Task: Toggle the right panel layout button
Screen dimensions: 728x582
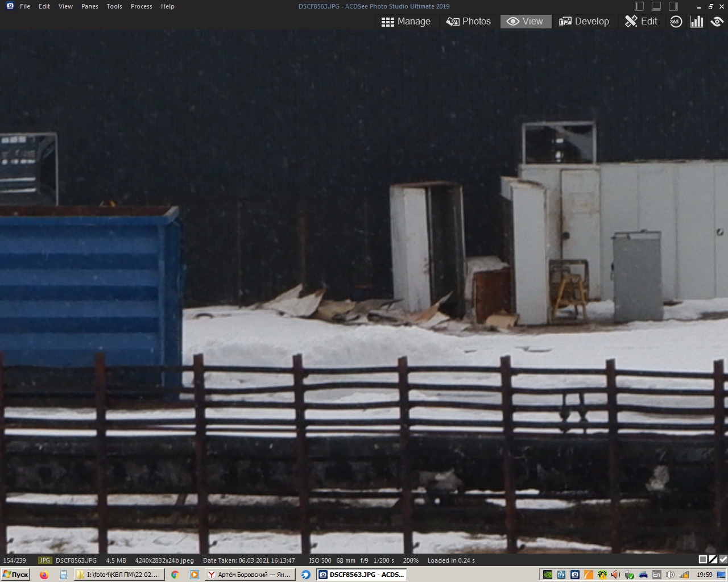Action: pos(673,6)
